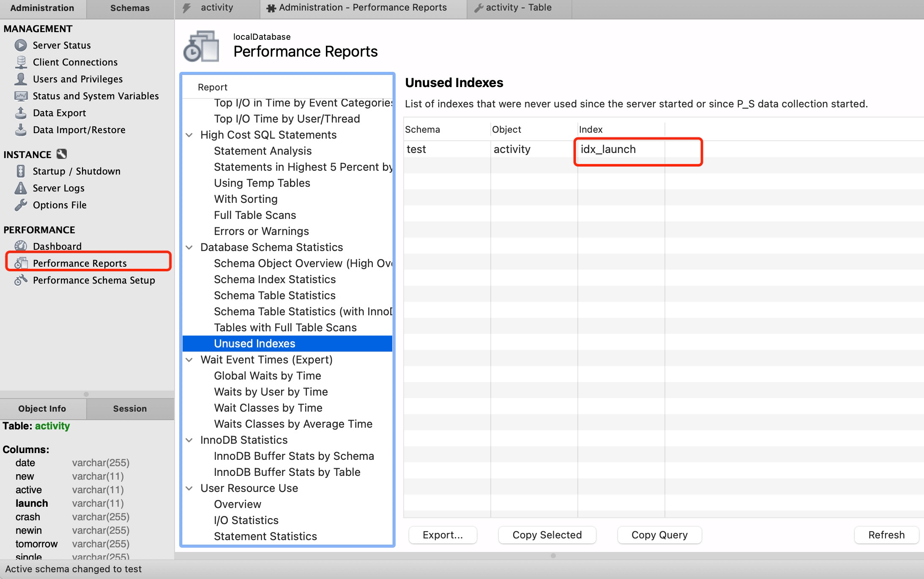Switch to the Administration sidebar tab
The height and width of the screenshot is (579, 924).
[42, 8]
